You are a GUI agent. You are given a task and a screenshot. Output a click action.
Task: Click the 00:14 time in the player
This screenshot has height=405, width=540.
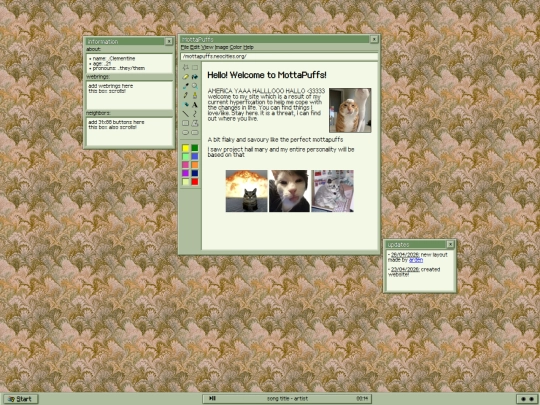(x=362, y=398)
